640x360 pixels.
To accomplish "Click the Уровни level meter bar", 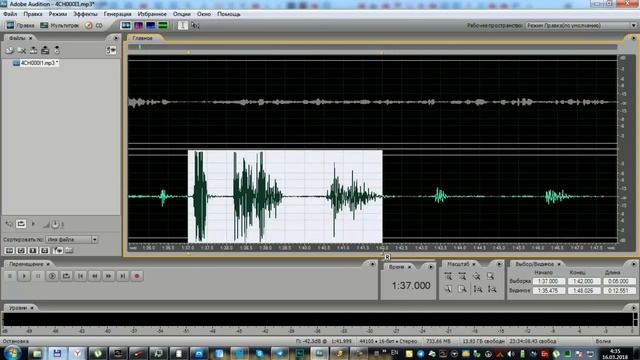I will [x=318, y=319].
